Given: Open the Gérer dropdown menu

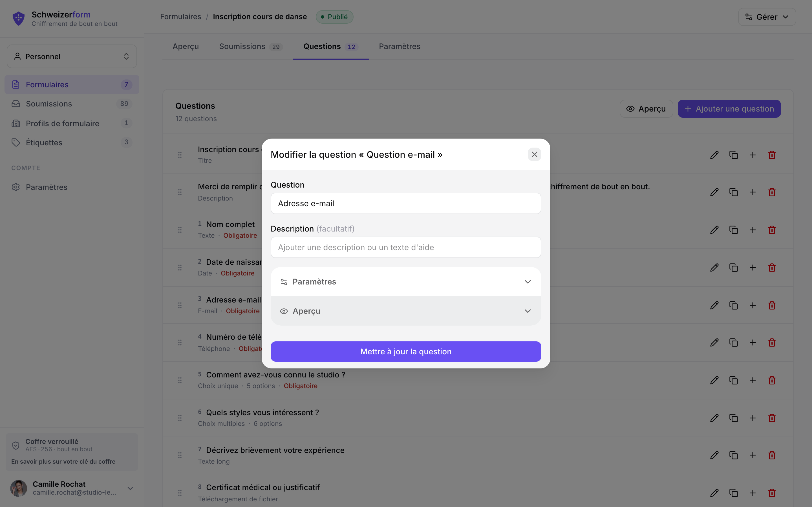Looking at the screenshot, I should pos(767,17).
